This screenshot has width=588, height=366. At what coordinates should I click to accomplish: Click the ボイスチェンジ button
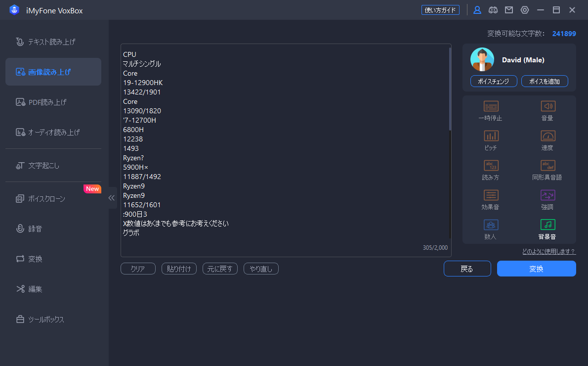click(x=494, y=81)
